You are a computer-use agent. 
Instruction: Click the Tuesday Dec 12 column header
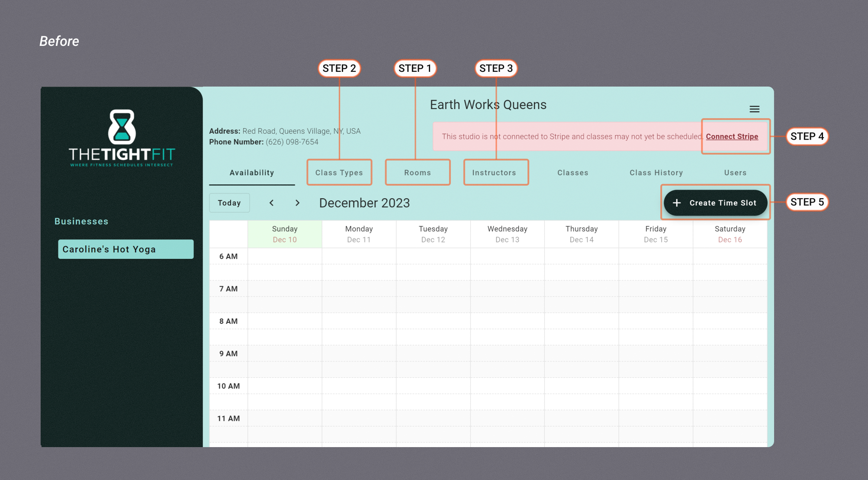(x=433, y=234)
